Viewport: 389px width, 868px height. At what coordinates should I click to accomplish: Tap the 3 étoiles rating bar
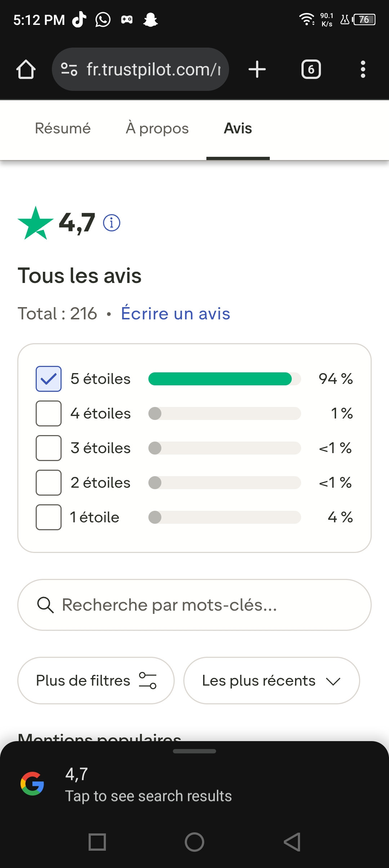click(225, 448)
